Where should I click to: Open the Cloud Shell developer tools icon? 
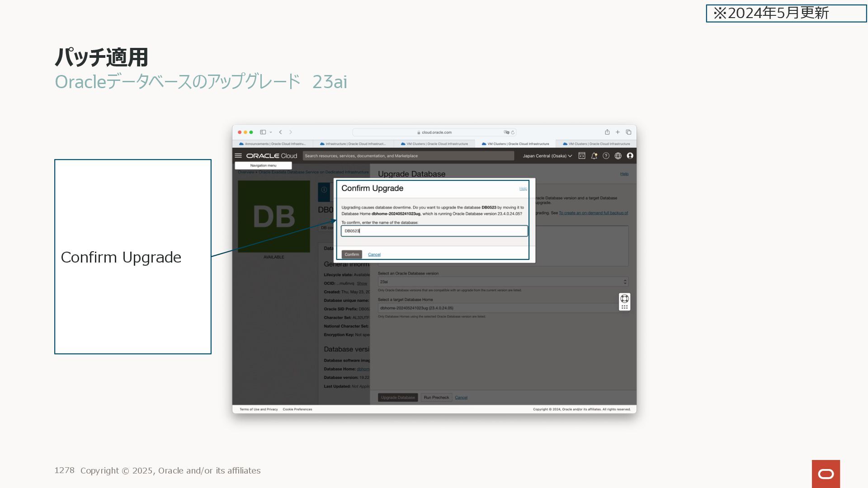click(582, 155)
